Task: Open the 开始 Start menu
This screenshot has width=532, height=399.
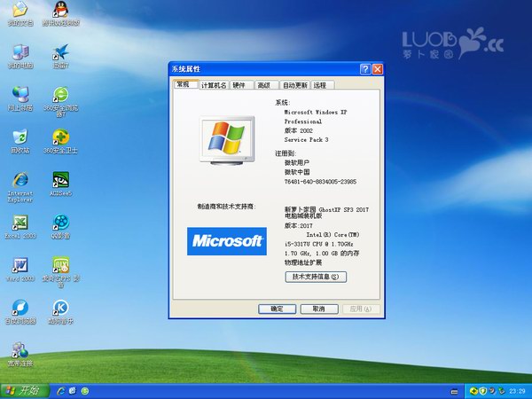Action: [23, 390]
